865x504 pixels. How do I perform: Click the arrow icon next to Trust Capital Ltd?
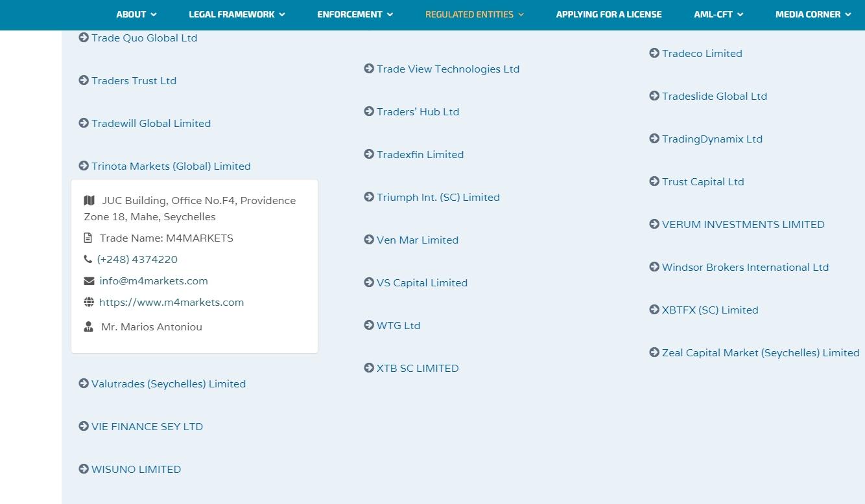(654, 181)
